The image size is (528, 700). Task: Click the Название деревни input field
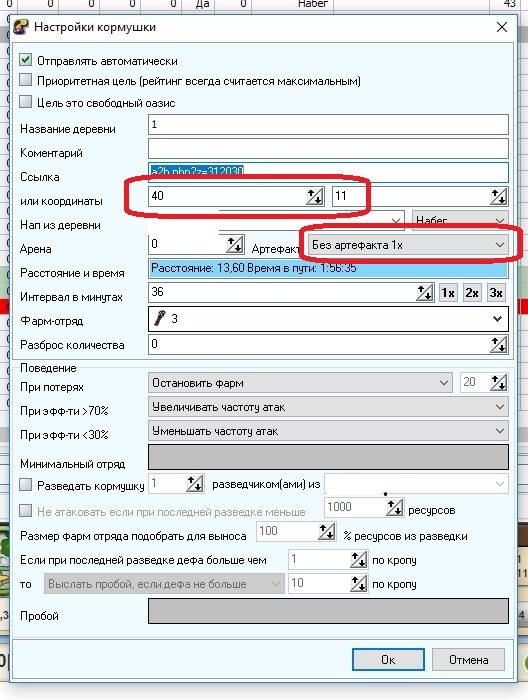[x=328, y=125]
